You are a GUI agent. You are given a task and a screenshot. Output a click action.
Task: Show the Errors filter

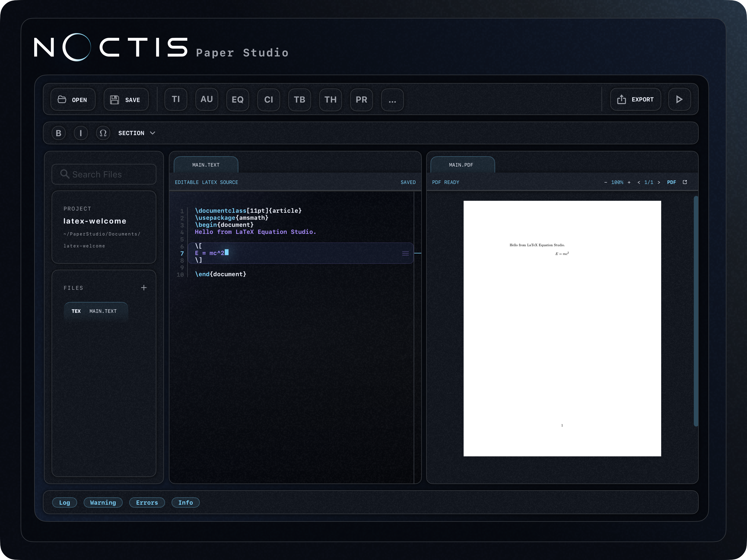(147, 502)
